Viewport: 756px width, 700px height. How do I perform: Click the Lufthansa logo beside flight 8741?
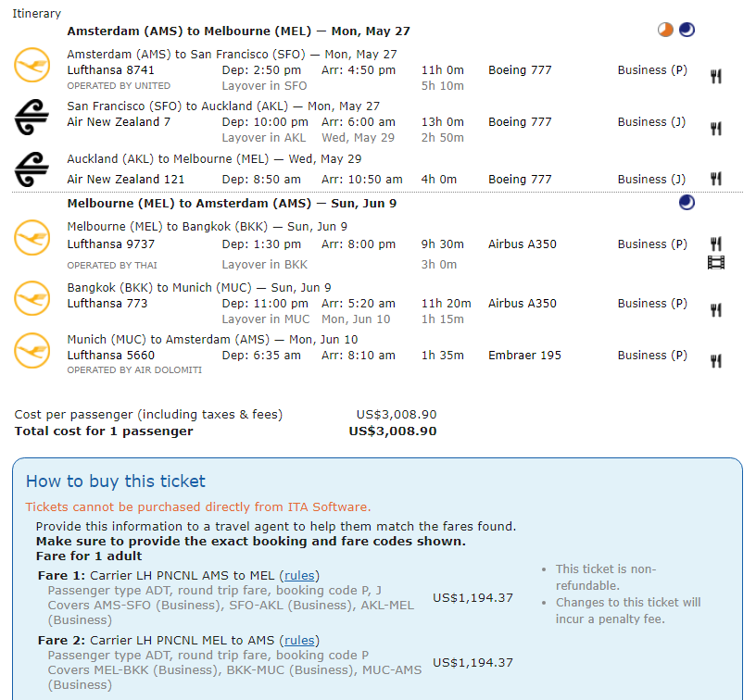[31, 65]
